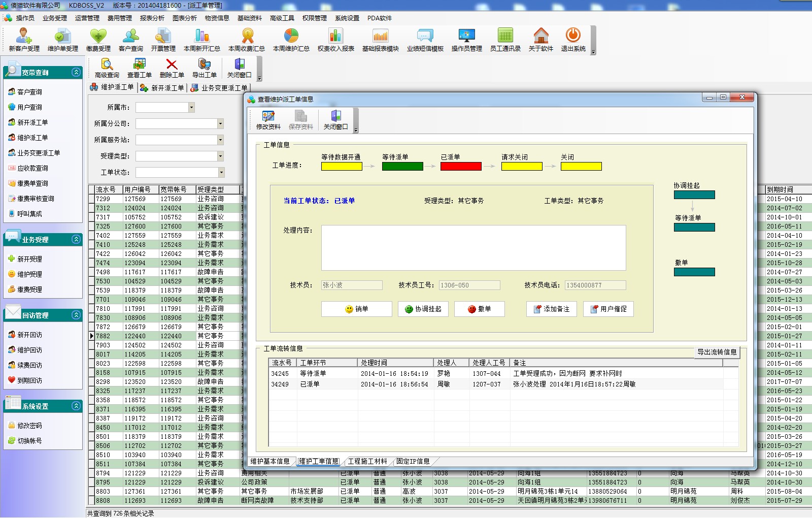Image resolution: width=812 pixels, height=518 pixels.
Task: Click 修改资料 icon in dialog
Action: [x=268, y=120]
